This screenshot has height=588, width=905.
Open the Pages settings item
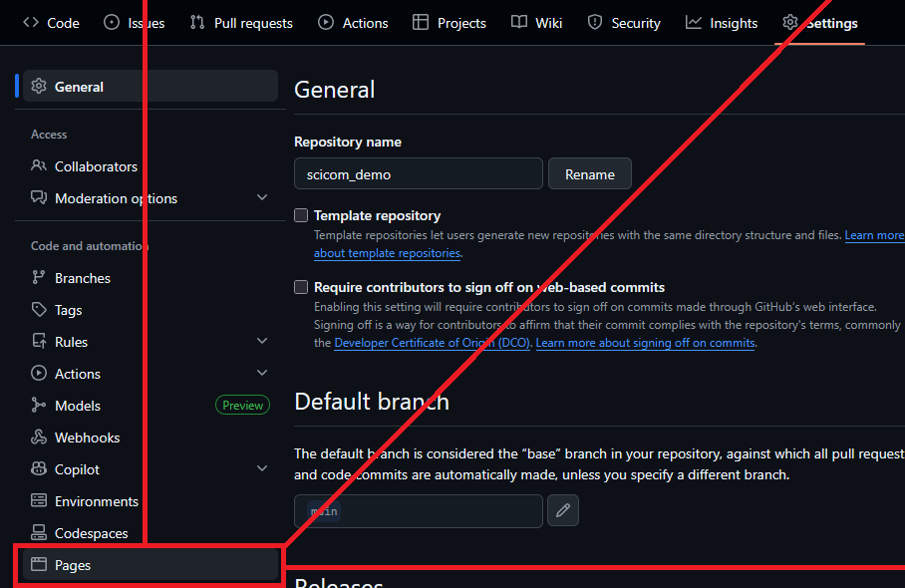73,565
